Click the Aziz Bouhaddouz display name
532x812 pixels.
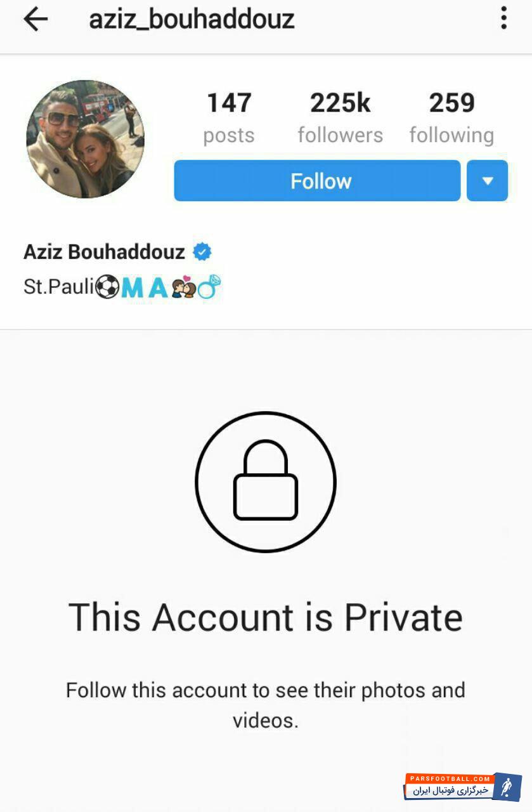click(104, 252)
